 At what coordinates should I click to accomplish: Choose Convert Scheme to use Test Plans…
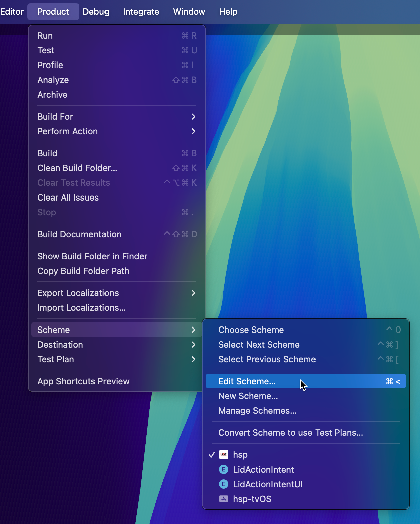click(306, 433)
